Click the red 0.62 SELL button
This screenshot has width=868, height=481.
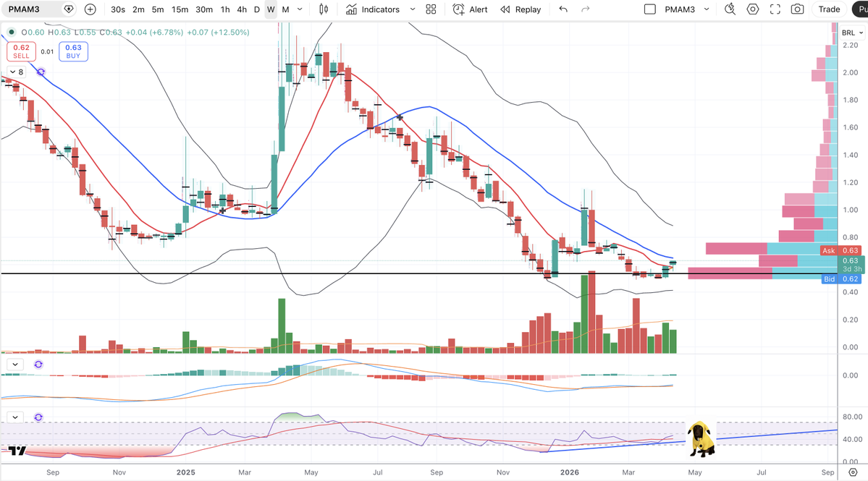[x=22, y=51]
